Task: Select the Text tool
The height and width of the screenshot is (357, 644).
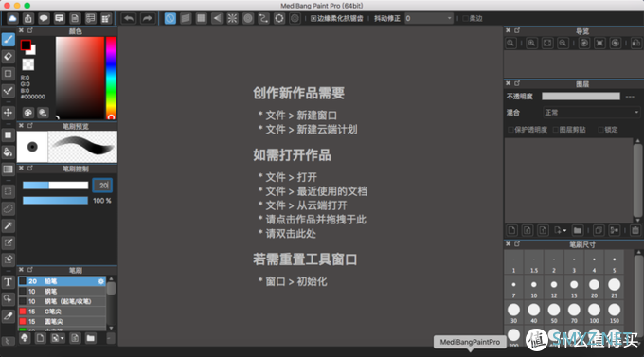Action: click(9, 282)
